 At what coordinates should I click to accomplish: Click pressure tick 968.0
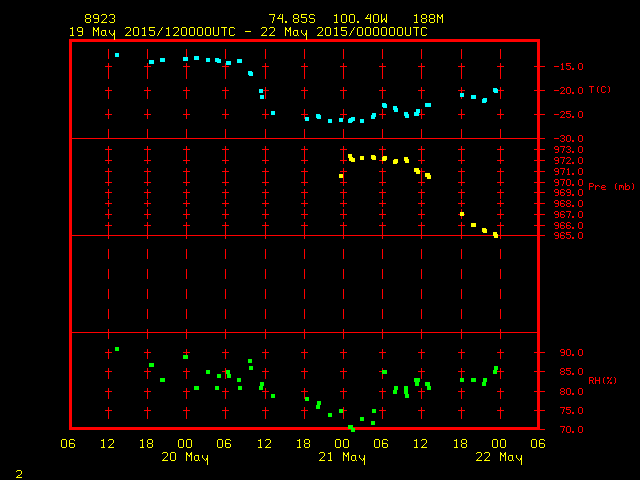(569, 204)
